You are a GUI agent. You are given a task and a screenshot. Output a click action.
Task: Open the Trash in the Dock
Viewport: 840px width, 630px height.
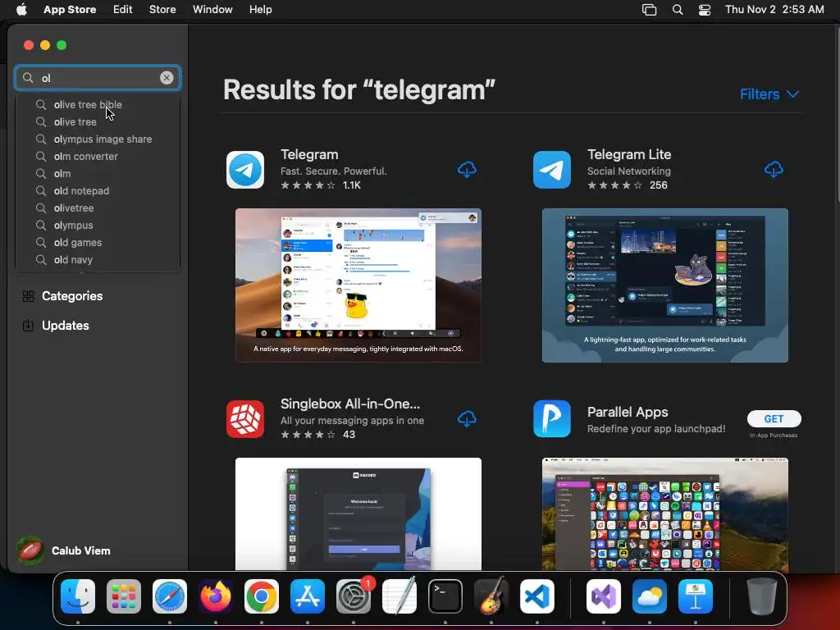pyautogui.click(x=761, y=596)
